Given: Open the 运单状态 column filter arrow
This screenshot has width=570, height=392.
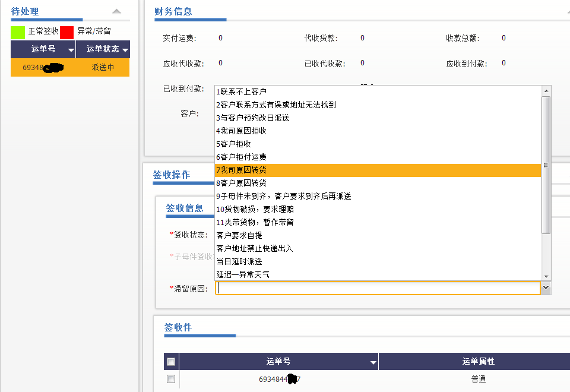Looking at the screenshot, I should point(125,50).
